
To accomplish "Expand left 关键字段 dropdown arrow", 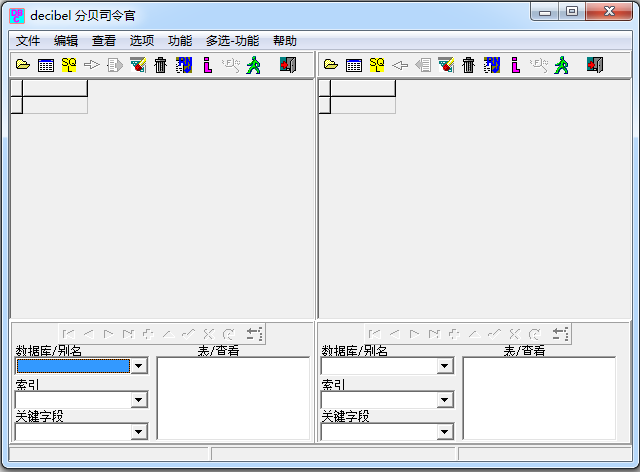I will 139,432.
